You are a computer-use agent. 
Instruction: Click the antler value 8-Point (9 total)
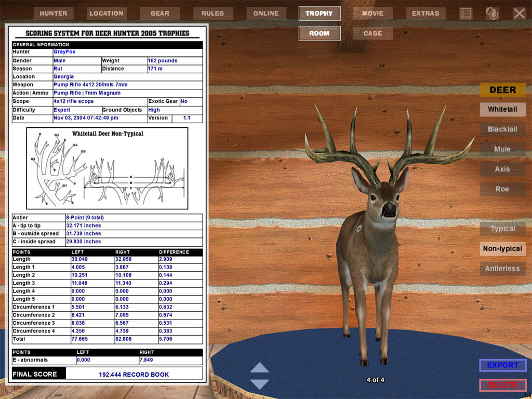85,218
